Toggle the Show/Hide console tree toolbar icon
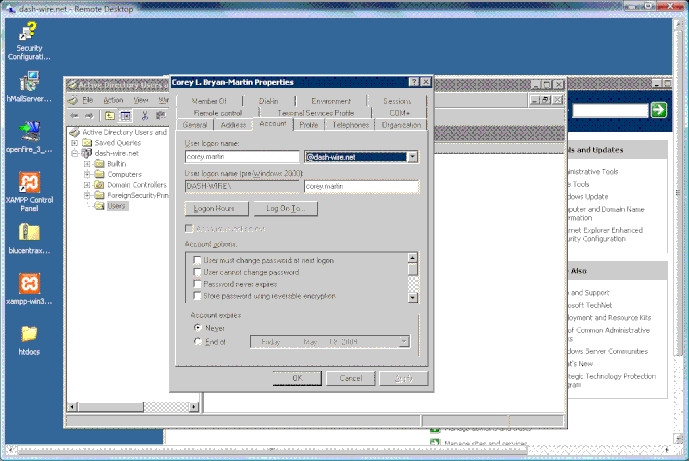The image size is (689, 461). point(126,116)
